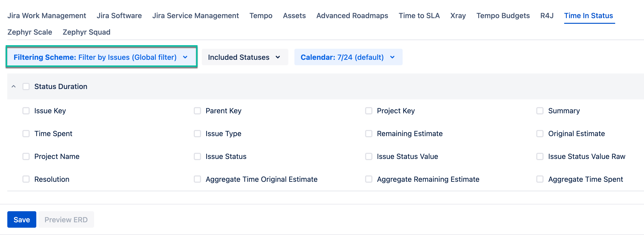Open the Calendar 7/24 dropdown

tap(348, 57)
